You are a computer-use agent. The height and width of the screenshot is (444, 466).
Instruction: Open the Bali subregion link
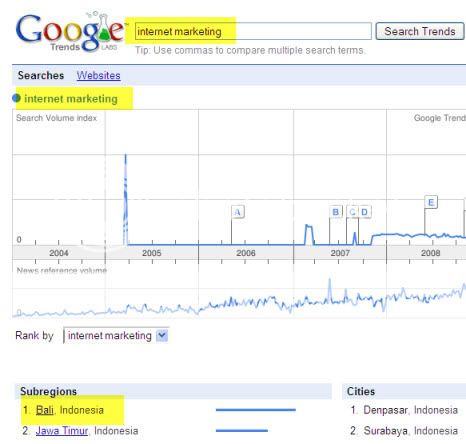coord(45,410)
